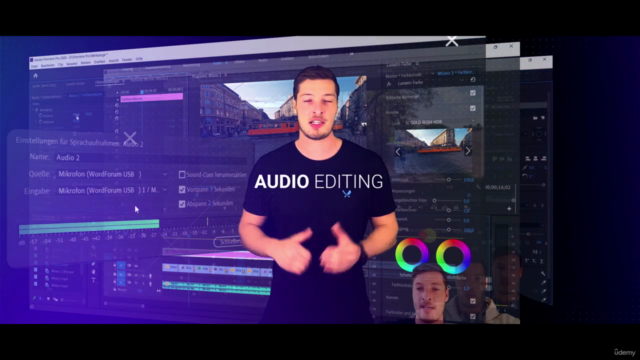The height and width of the screenshot is (360, 640).
Task: Click the Look preview thumbnail image
Action: (433, 151)
